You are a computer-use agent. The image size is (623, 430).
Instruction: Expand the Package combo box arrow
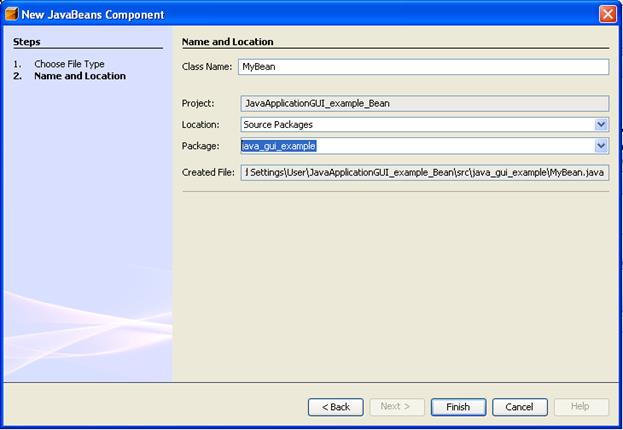pyautogui.click(x=601, y=146)
